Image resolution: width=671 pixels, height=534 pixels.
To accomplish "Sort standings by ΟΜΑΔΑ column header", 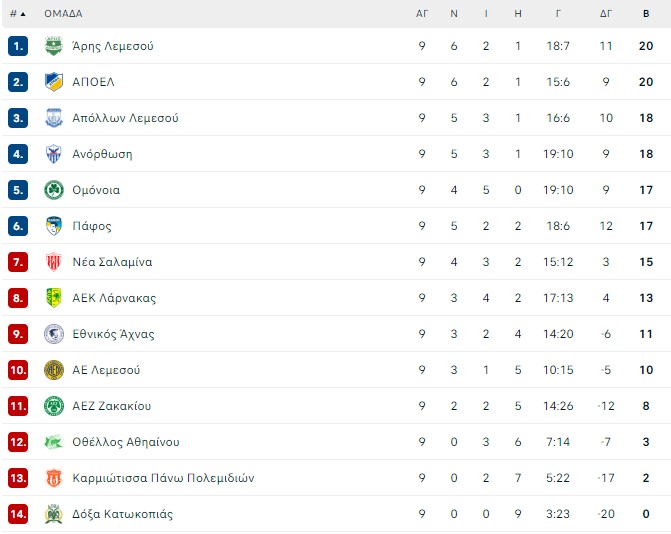I will pos(63,14).
